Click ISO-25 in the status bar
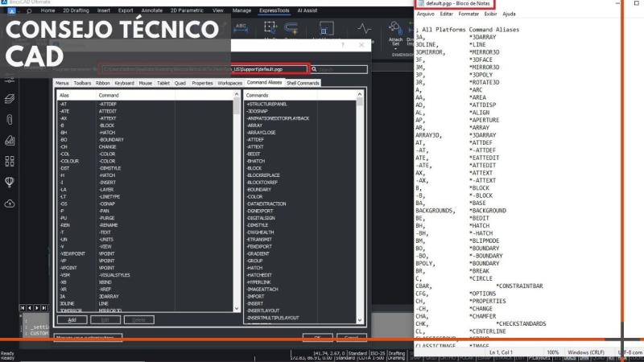 [378, 353]
